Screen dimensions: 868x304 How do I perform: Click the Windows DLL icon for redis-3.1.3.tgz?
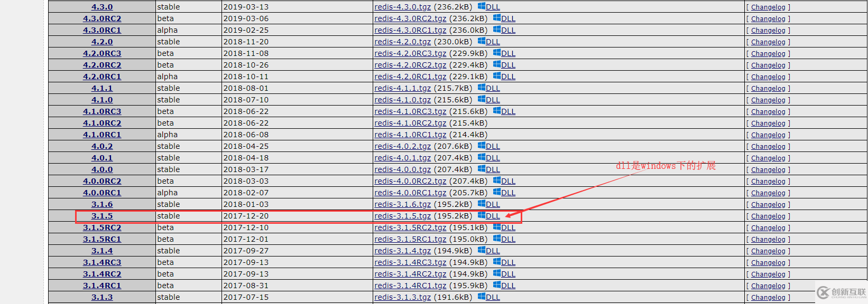pos(482,297)
